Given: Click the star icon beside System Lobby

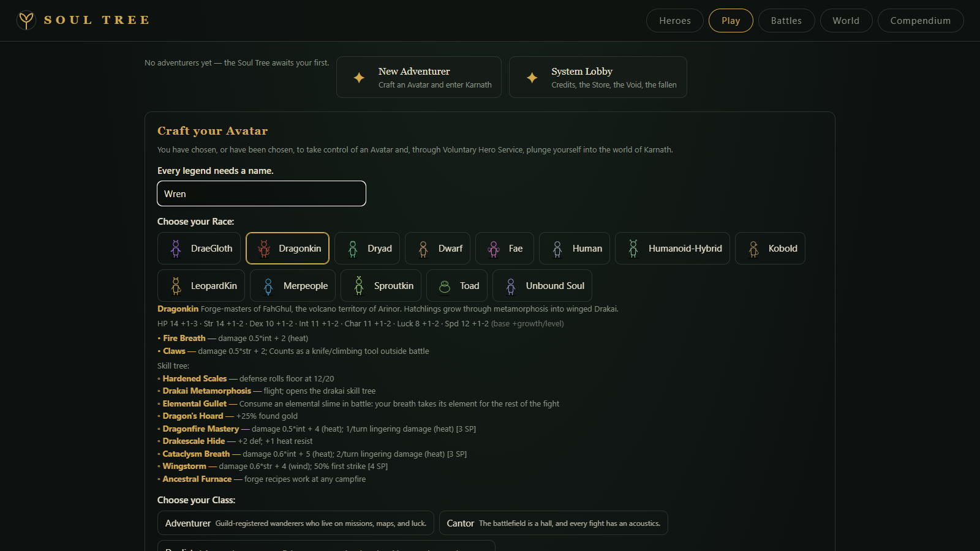Looking at the screenshot, I should (532, 78).
